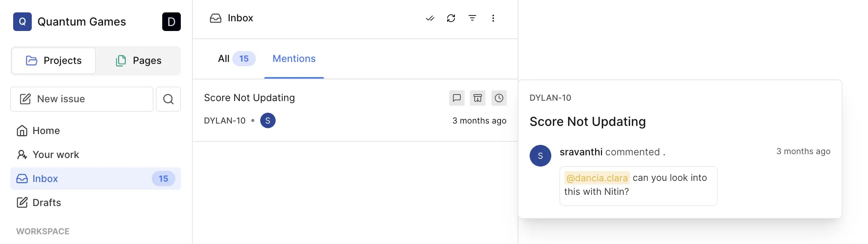The image size is (868, 244).
Task: Open the issue search
Action: click(168, 99)
